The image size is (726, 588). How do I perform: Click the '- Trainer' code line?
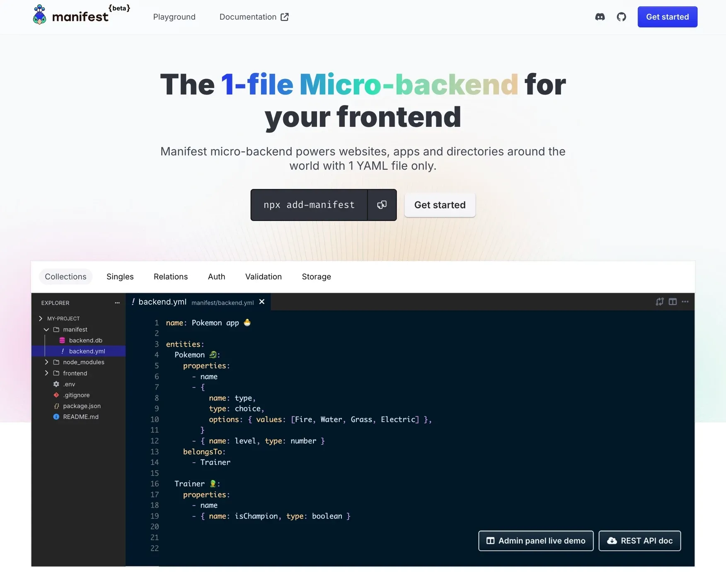pos(211,462)
